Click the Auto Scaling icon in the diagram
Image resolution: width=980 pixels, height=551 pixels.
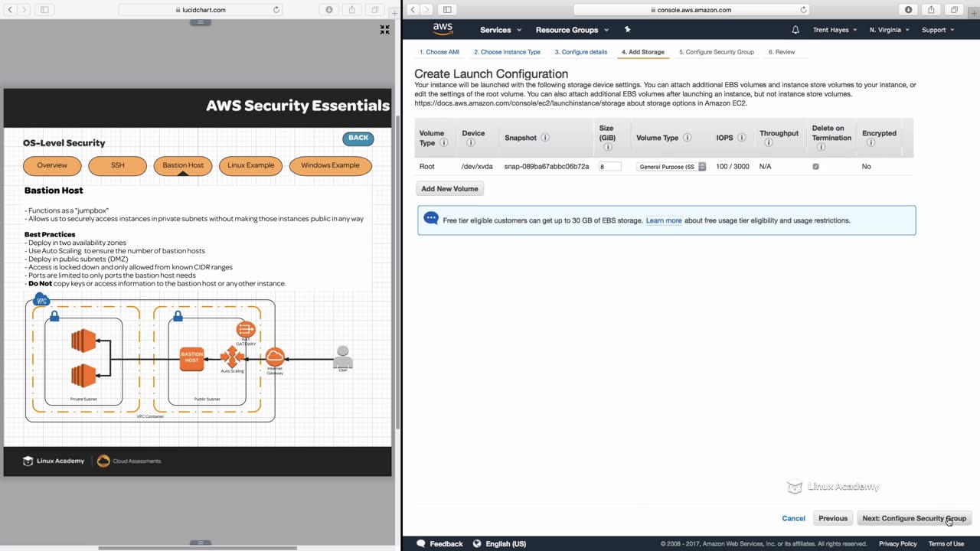tap(232, 357)
